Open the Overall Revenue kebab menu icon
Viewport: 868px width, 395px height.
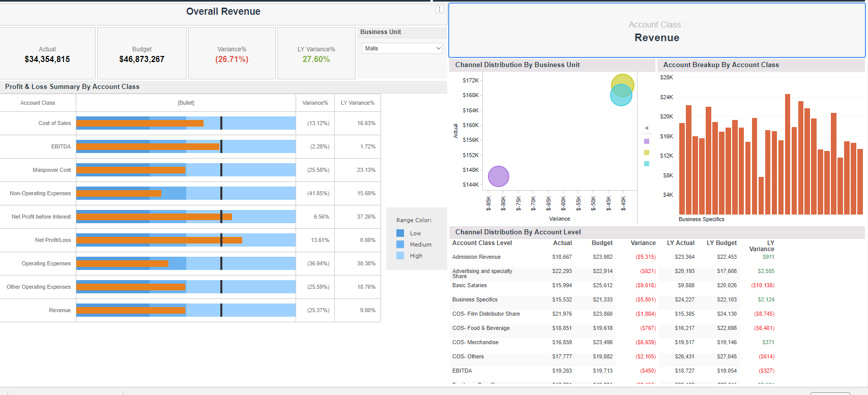point(440,9)
